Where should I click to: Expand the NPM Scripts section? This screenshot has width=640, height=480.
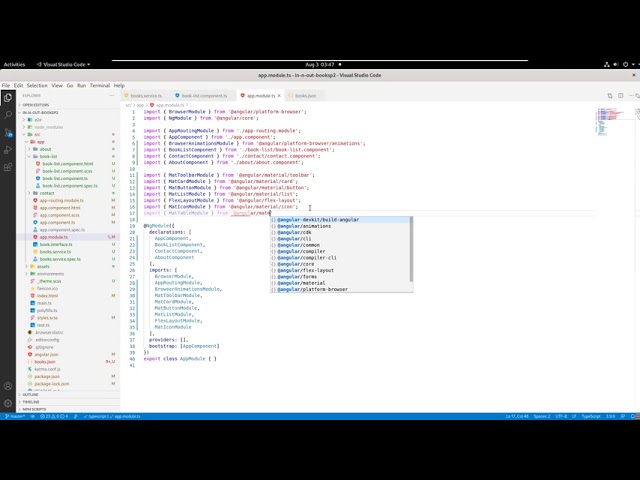pos(34,409)
